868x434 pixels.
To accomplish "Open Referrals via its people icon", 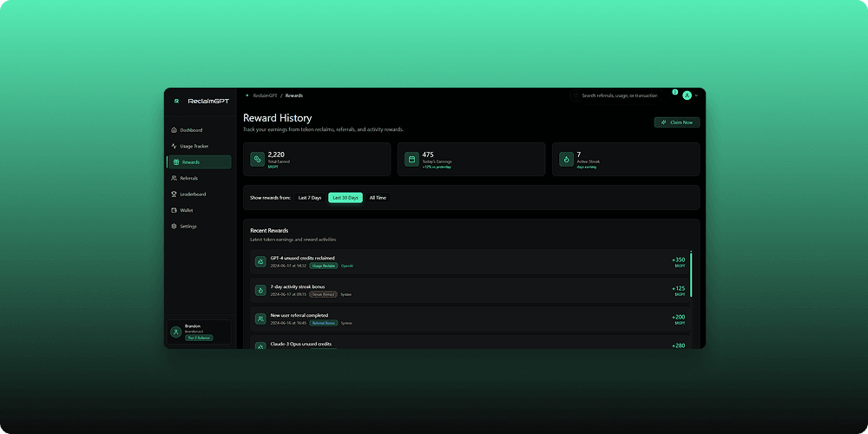I will (174, 178).
